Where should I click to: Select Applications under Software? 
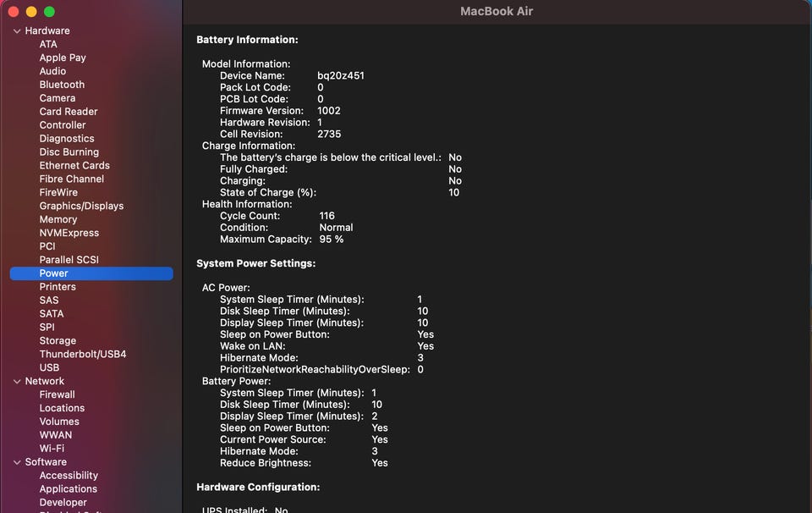click(68, 489)
